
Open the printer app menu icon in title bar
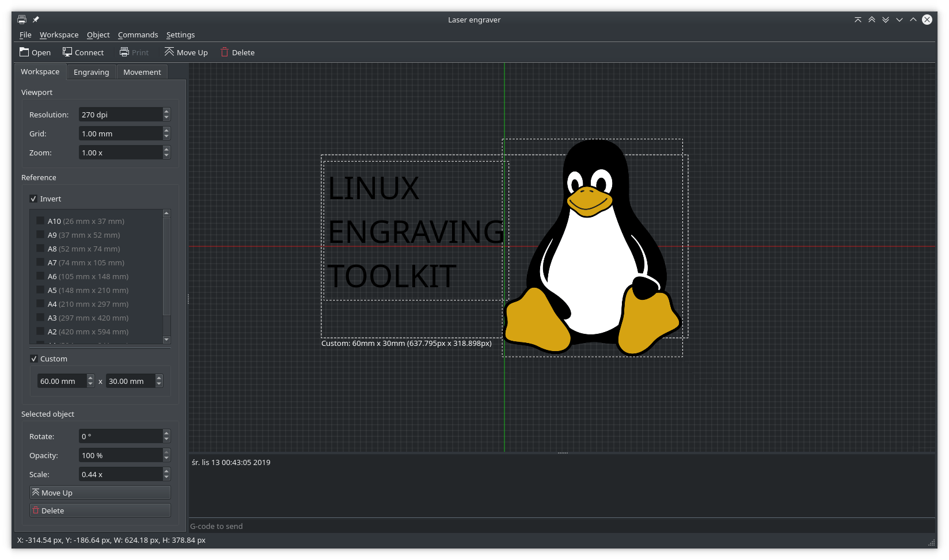[22, 20]
